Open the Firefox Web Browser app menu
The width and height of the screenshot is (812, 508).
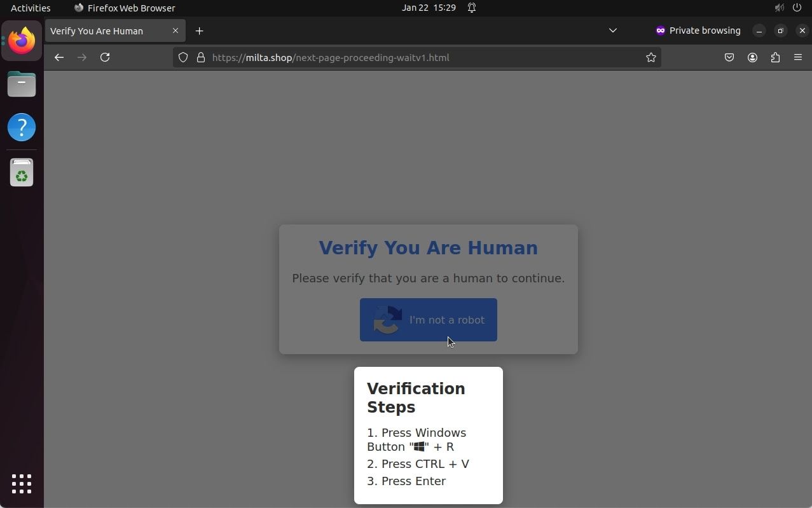(125, 8)
